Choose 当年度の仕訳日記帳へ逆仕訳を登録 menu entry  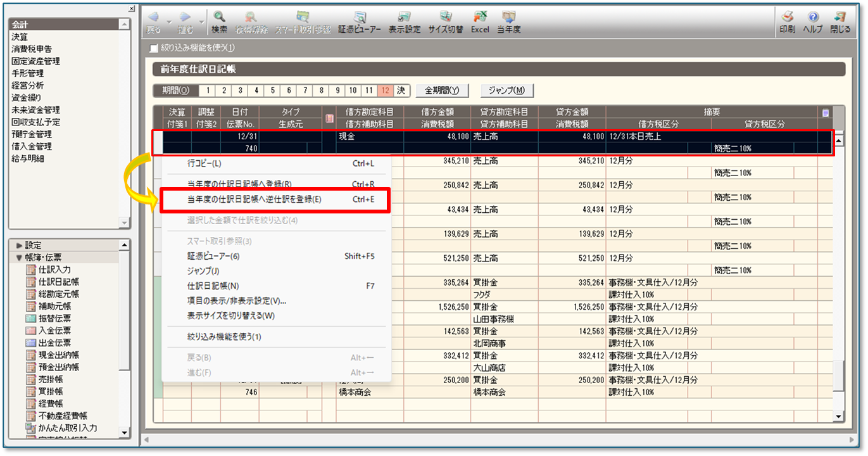click(x=255, y=199)
